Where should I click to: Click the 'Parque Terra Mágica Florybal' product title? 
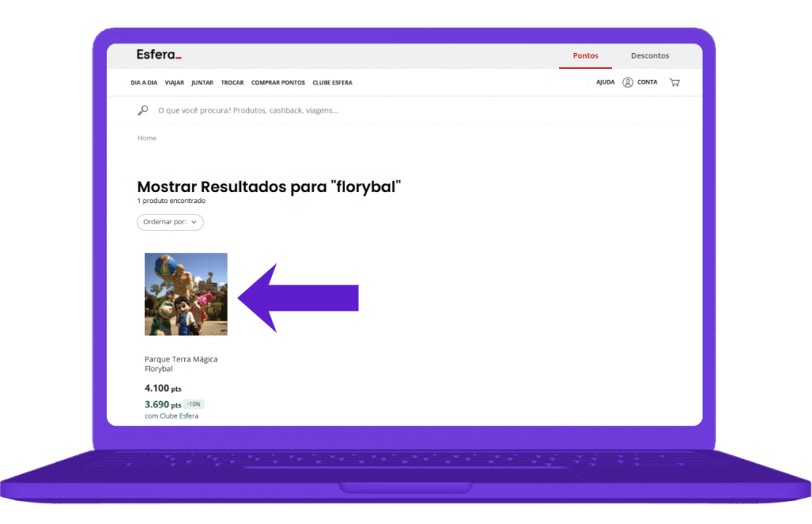click(181, 364)
